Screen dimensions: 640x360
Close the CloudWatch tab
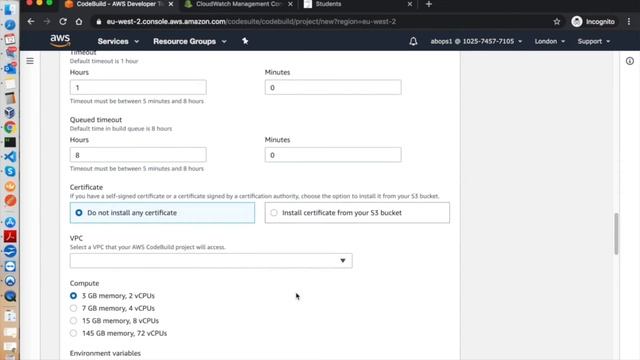[x=290, y=4]
